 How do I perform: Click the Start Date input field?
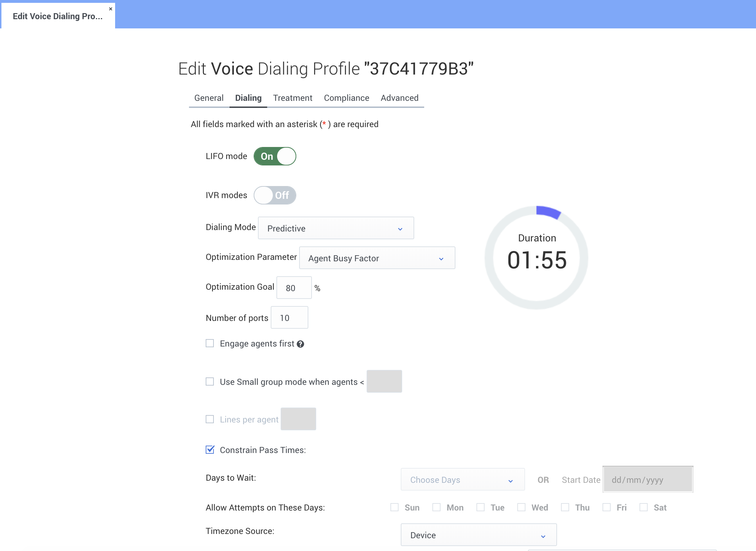click(x=648, y=480)
